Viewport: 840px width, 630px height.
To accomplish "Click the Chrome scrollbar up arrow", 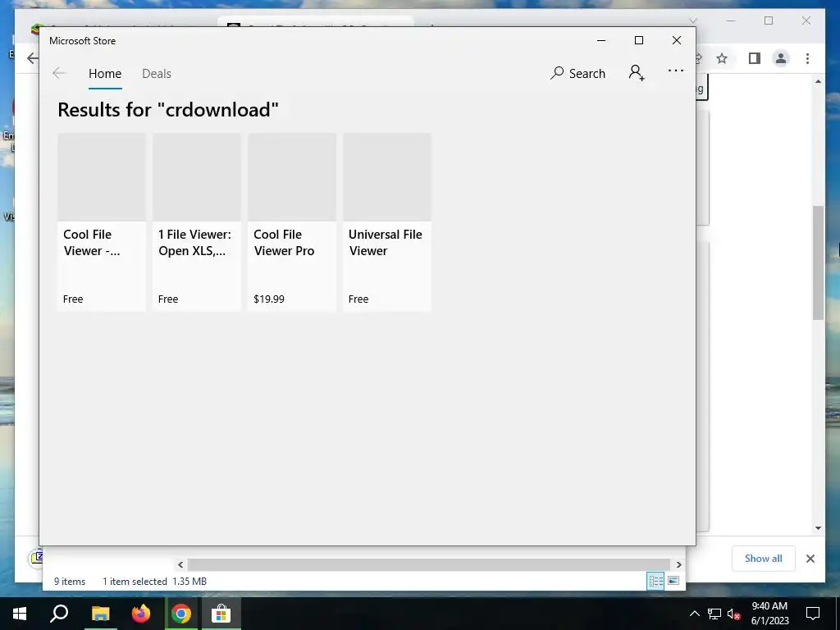I will point(818,81).
